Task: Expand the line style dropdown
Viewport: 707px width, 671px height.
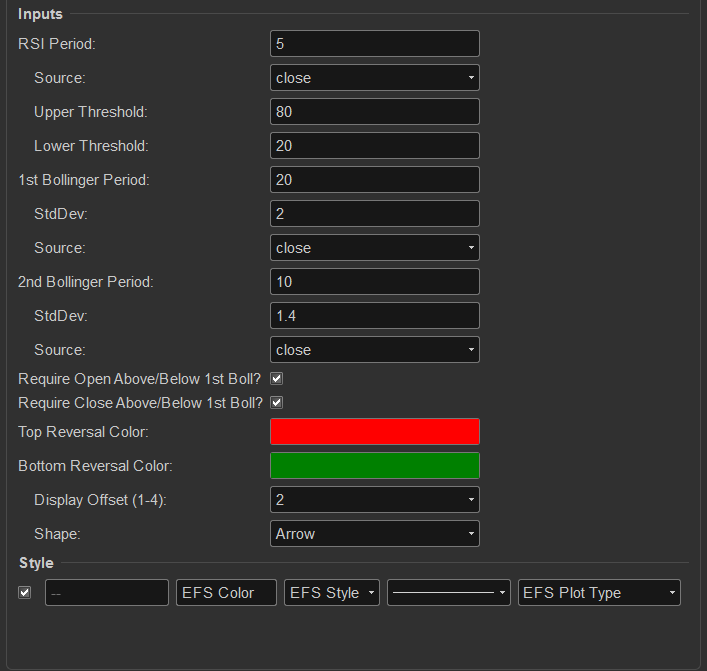Action: point(448,593)
